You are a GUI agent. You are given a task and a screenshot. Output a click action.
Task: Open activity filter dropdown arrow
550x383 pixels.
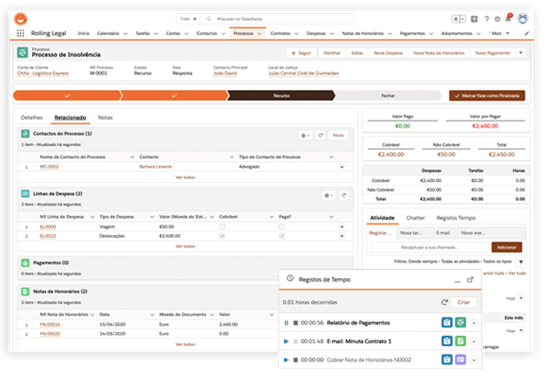[521, 262]
